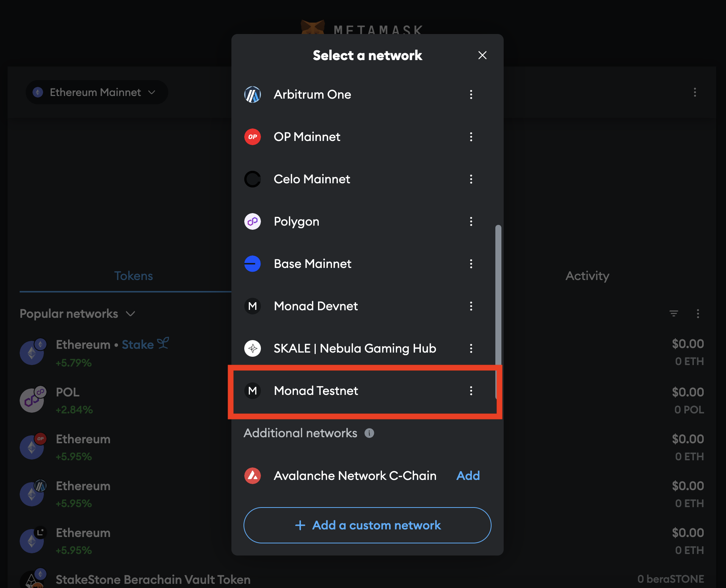
Task: Select the SKALE Nebula Gaming Hub icon
Action: (x=253, y=348)
